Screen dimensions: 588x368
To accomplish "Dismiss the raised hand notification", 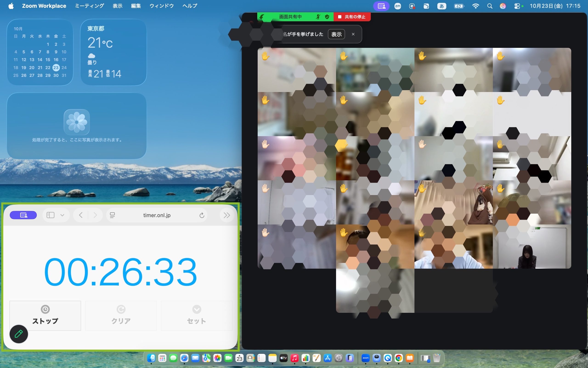I will pos(353,34).
